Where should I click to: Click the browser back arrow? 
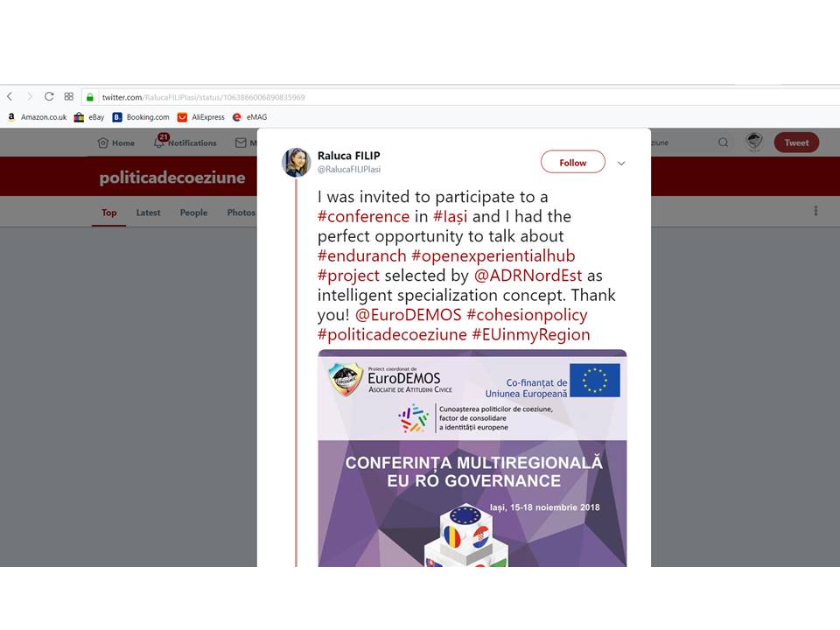click(x=10, y=97)
